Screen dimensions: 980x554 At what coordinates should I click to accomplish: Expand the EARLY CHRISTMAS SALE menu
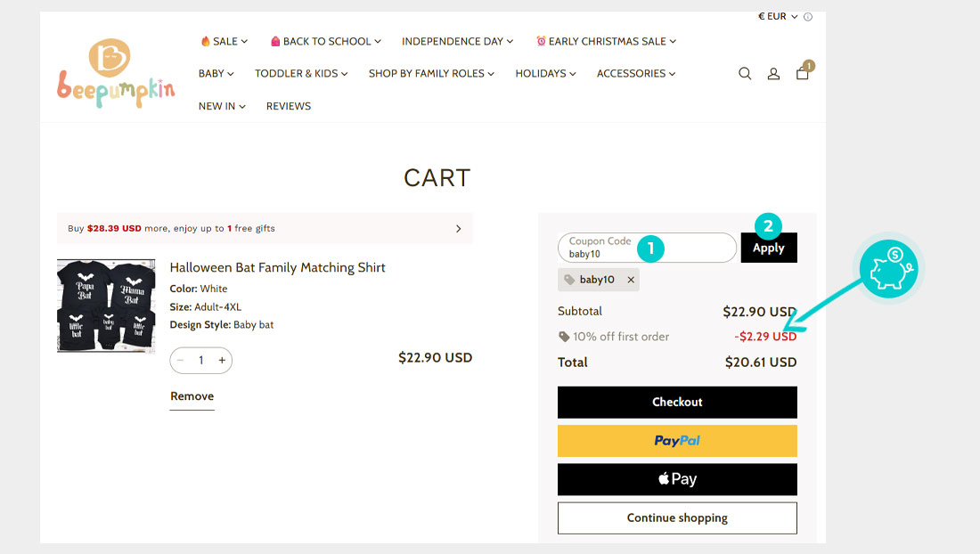click(x=606, y=41)
